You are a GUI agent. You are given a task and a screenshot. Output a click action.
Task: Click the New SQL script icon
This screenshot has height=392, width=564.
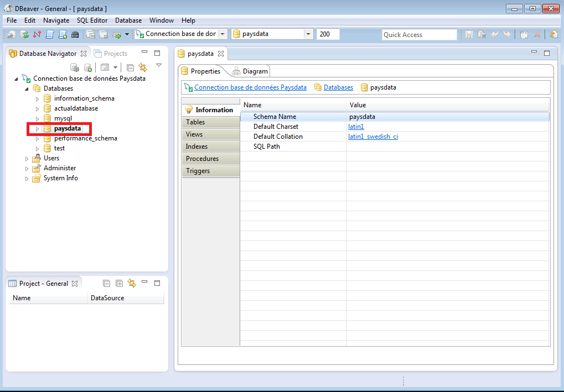(63, 34)
